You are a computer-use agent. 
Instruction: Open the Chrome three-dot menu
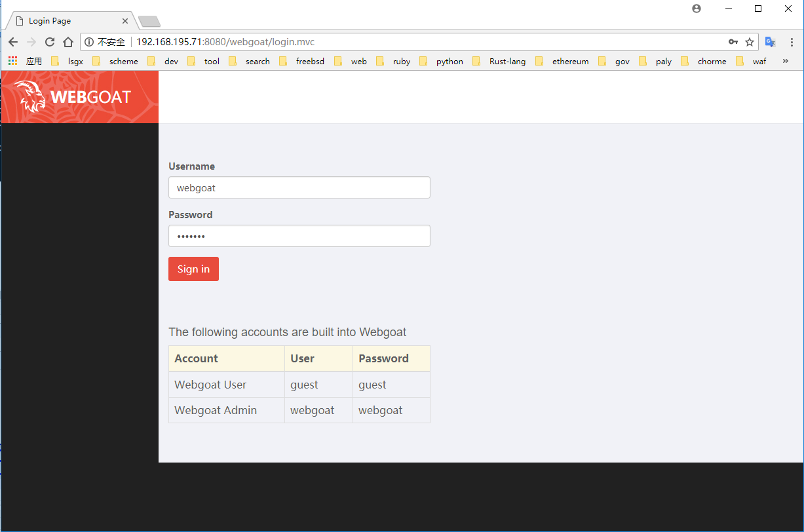point(792,42)
